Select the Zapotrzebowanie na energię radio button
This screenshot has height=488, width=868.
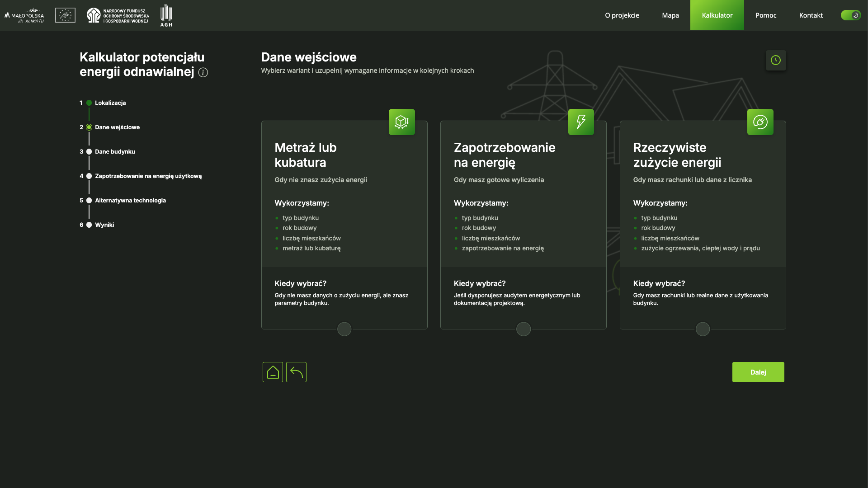click(524, 329)
